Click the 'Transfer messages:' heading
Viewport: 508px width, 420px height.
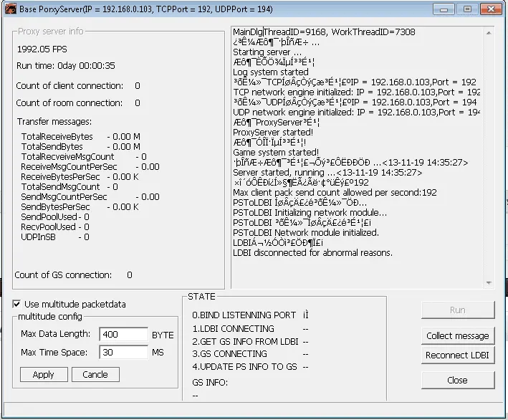[x=54, y=122]
